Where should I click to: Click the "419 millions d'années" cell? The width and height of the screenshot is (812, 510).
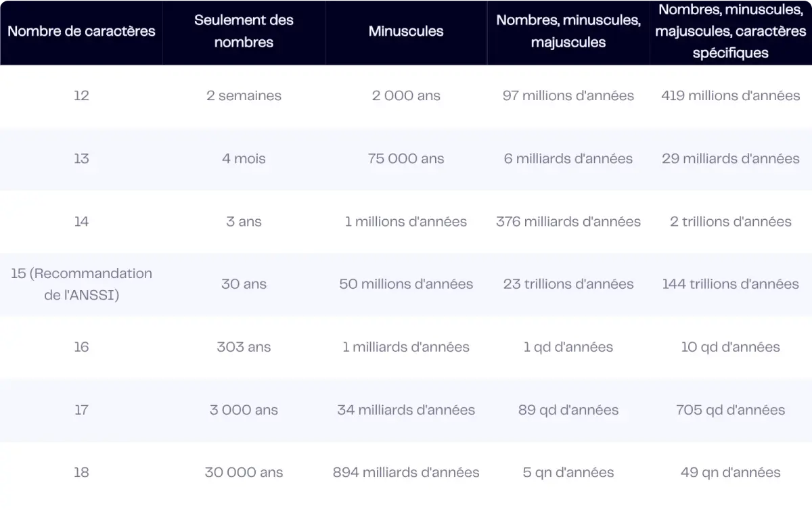pyautogui.click(x=731, y=95)
